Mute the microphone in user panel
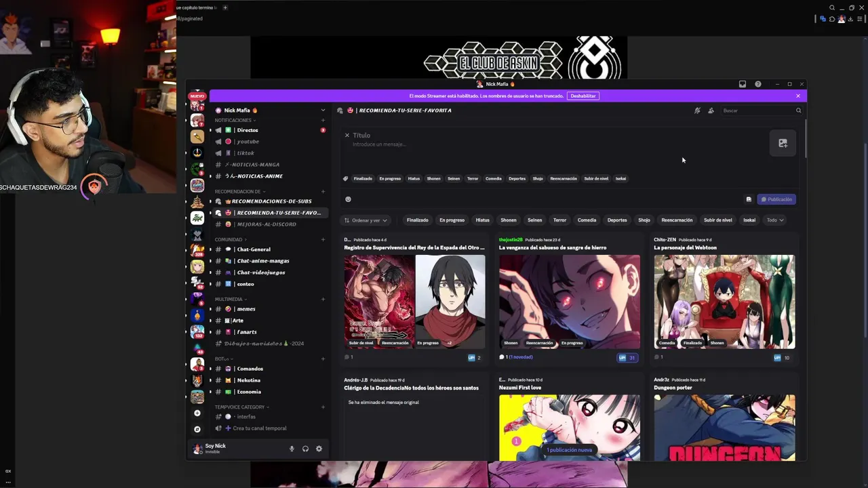Screen dimensions: 868x488 tap(292, 449)
